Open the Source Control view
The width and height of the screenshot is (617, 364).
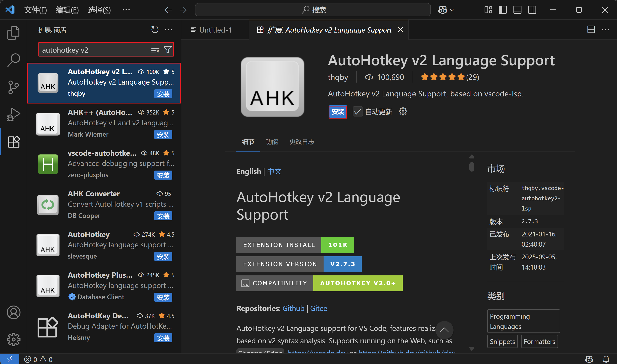tap(13, 87)
